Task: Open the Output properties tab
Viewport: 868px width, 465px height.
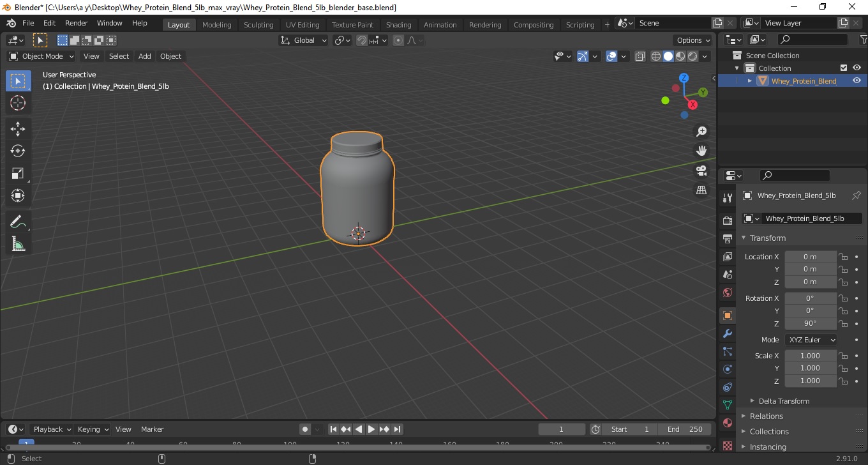Action: (727, 239)
